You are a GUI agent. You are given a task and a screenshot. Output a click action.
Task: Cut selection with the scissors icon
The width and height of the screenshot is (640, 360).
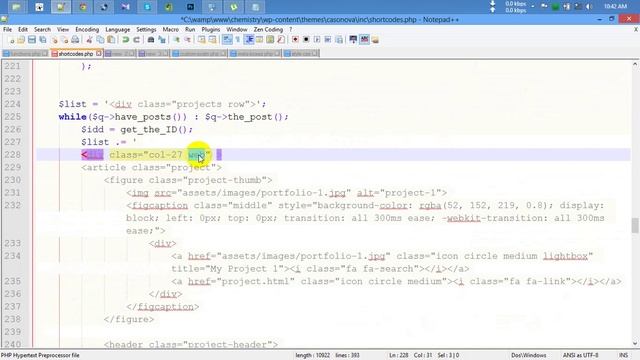(89, 40)
